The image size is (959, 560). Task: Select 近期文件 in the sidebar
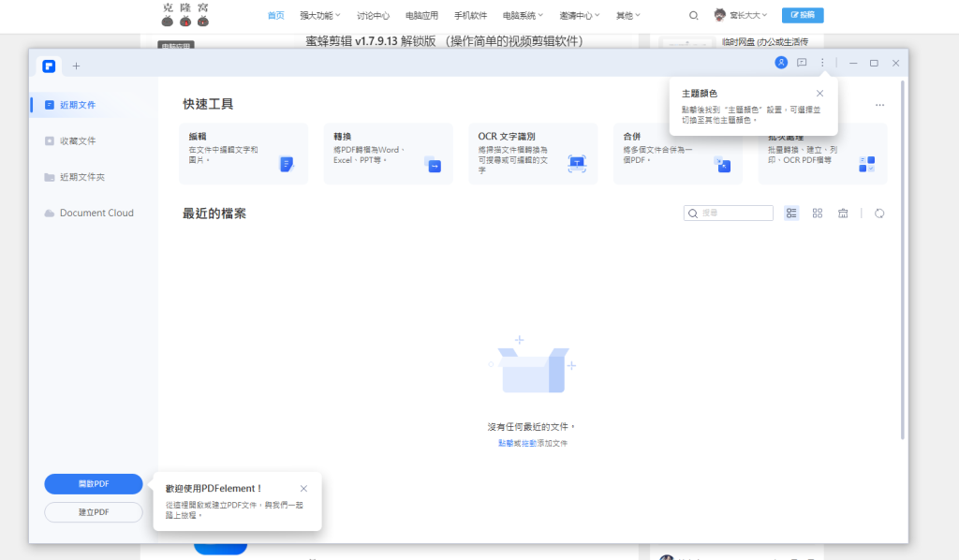pyautogui.click(x=93, y=105)
